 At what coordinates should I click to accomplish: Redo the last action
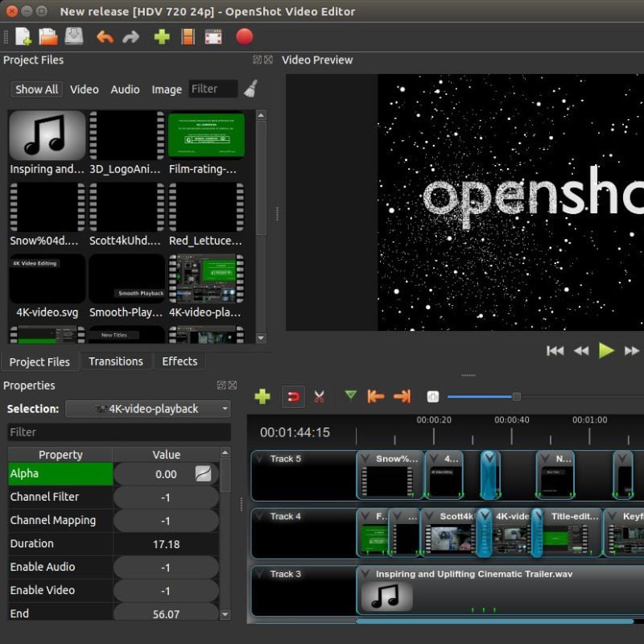(x=131, y=37)
